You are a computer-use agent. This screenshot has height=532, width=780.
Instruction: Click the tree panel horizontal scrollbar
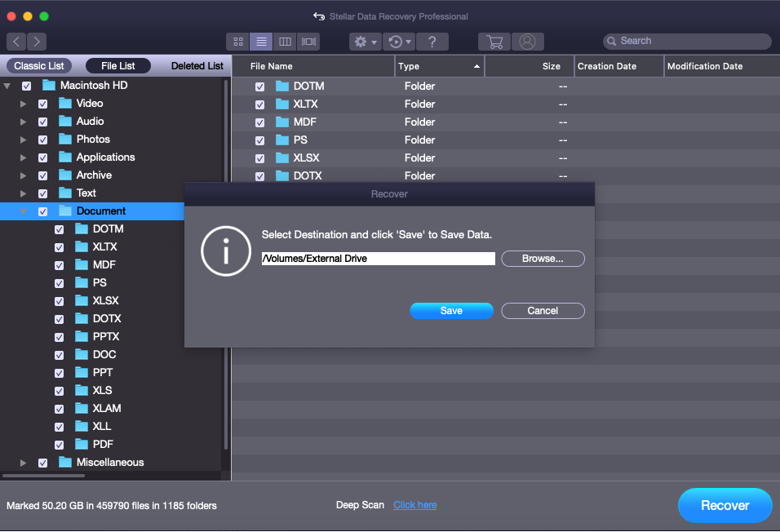point(43,476)
